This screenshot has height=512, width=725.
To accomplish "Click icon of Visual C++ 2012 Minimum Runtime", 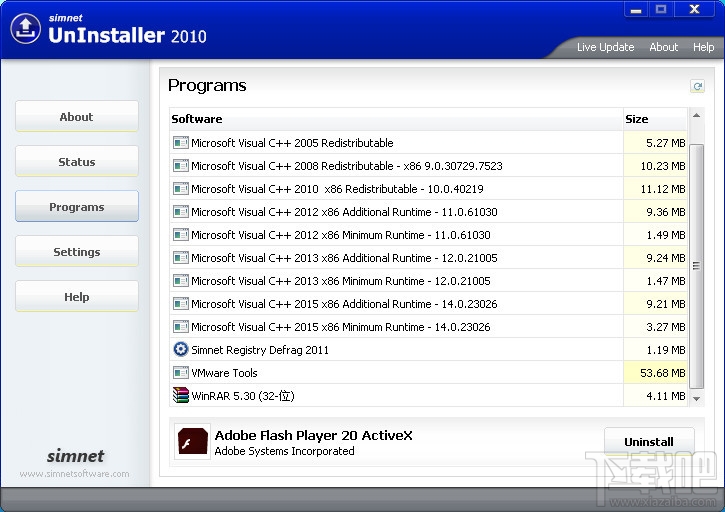I will tap(181, 235).
